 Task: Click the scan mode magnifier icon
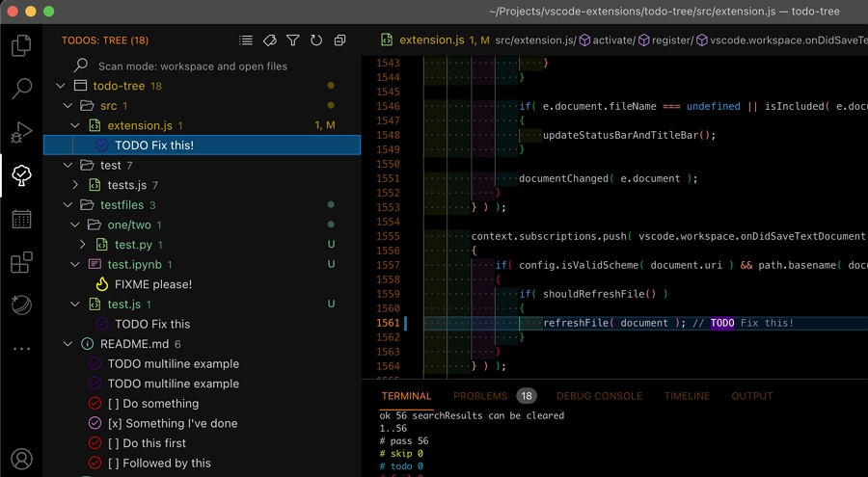click(x=81, y=66)
